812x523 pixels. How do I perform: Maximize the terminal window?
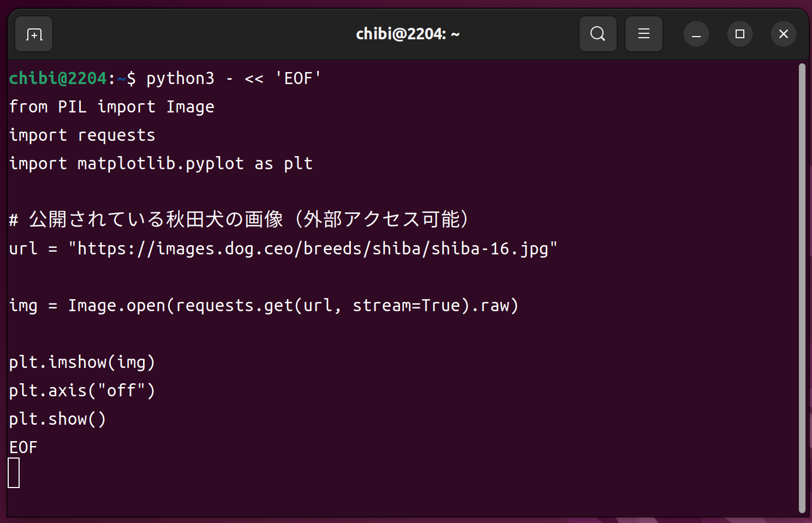pyautogui.click(x=739, y=34)
